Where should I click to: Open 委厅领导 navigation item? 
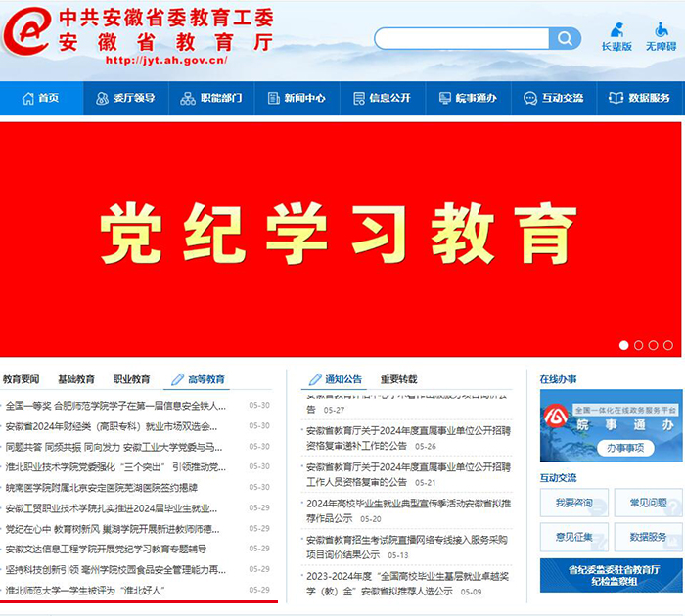(125, 98)
